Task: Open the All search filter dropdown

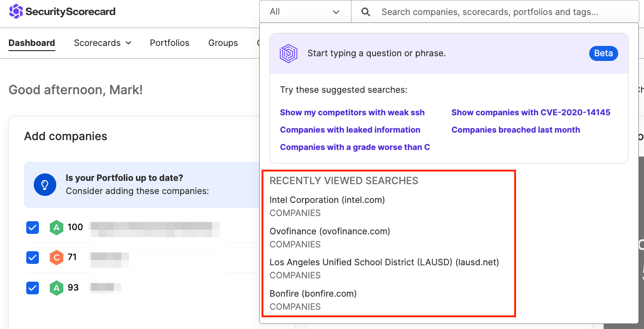Action: (305, 12)
